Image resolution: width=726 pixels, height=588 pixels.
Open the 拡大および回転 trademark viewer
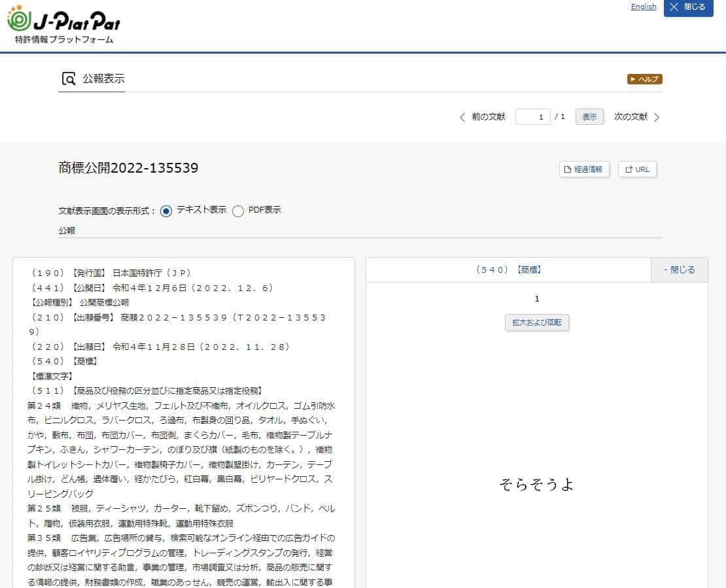[x=536, y=322]
